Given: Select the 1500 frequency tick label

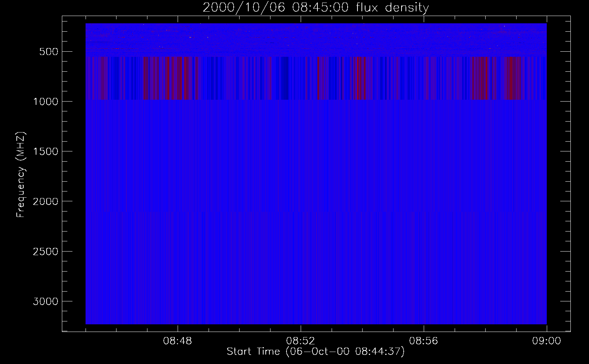Looking at the screenshot, I should click(46, 151).
